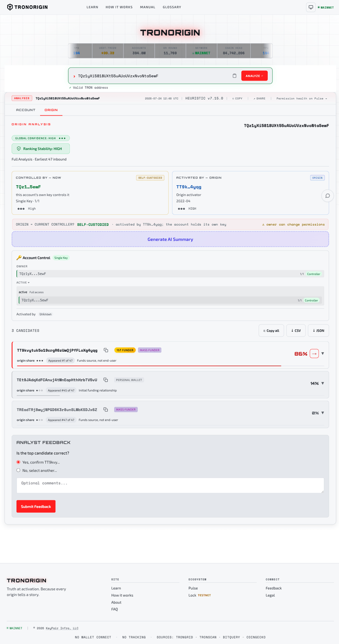Click the Appeared #45 of 47 chip
The width and height of the screenshot is (339, 644).
61,391
